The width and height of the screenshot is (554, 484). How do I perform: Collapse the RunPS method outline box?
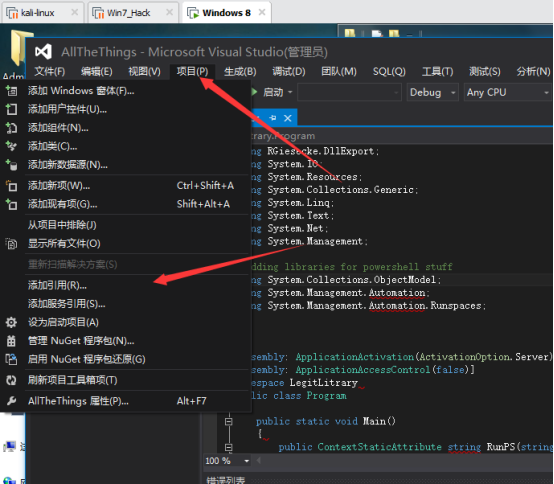[x=229, y=447]
